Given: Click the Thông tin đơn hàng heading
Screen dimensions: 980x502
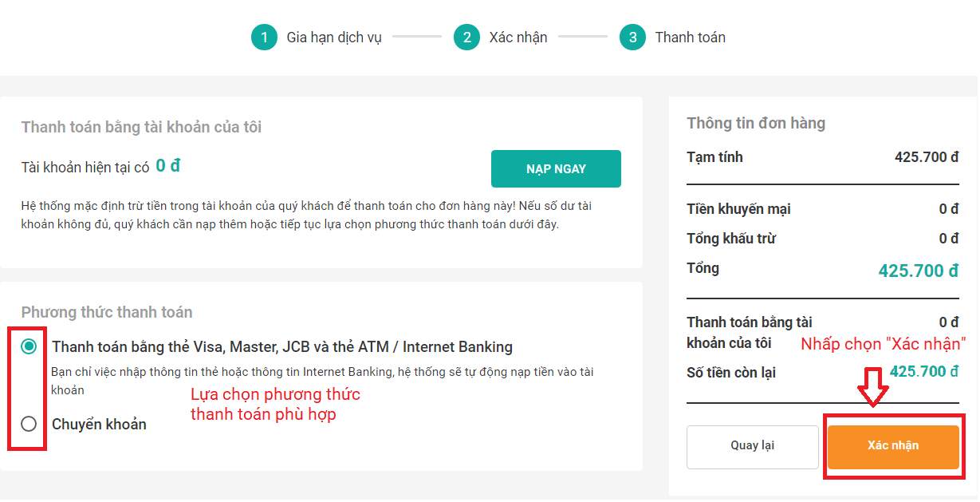Looking at the screenshot, I should coord(756,123).
